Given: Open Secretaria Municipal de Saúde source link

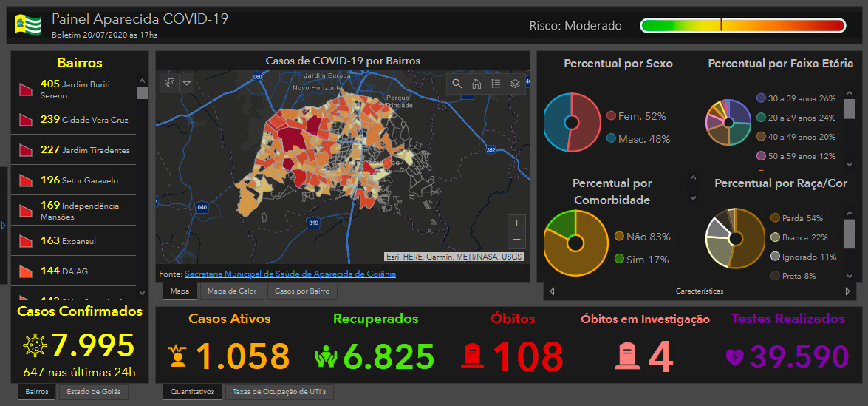Looking at the screenshot, I should [290, 274].
